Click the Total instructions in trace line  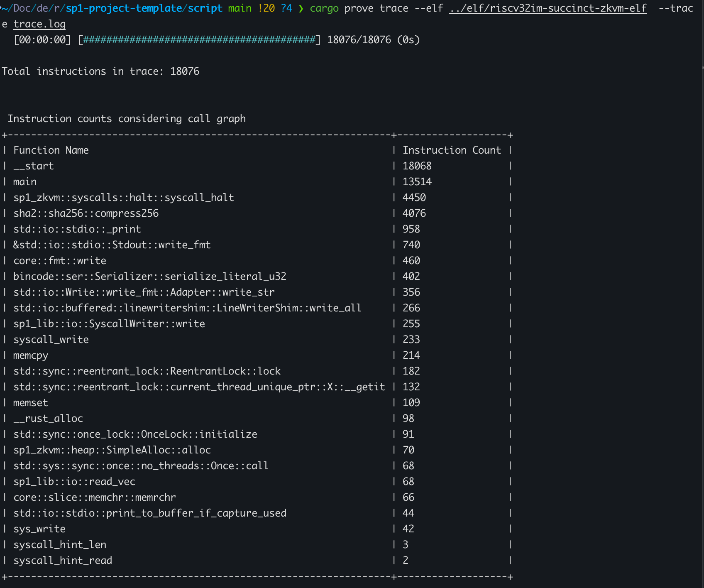[x=100, y=71]
